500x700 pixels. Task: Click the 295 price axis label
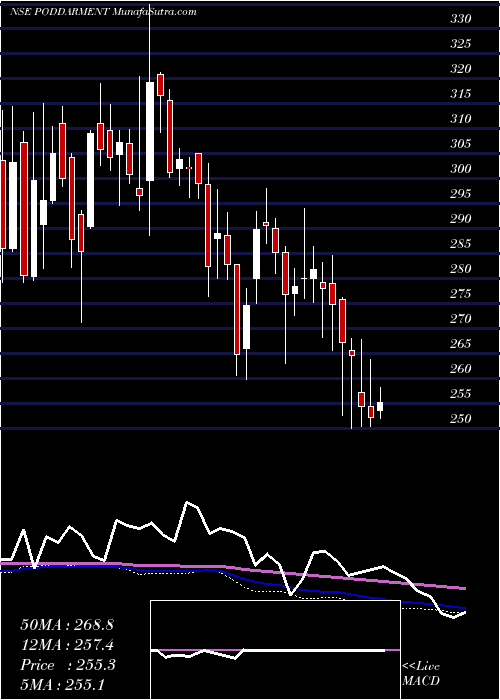(460, 194)
